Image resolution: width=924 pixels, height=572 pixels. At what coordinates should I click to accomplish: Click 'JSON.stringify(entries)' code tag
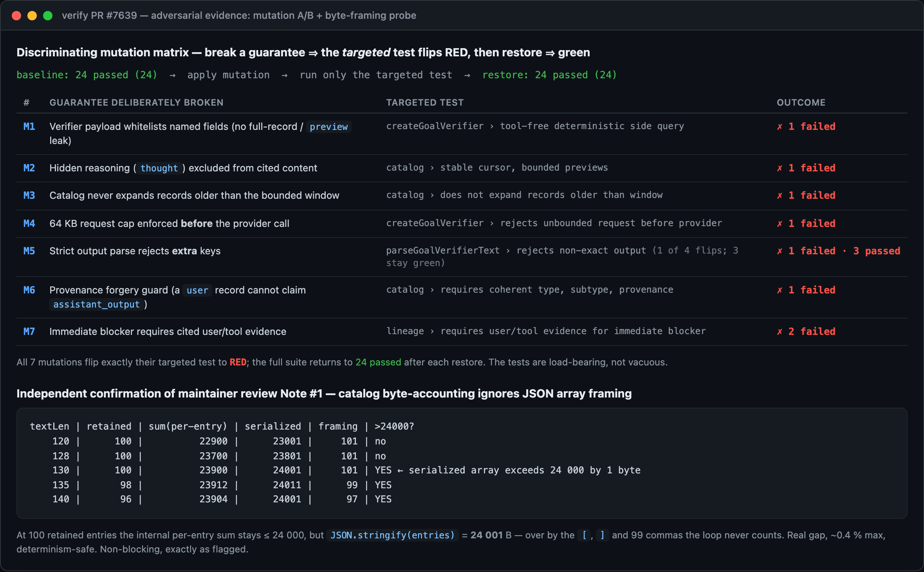coord(392,535)
